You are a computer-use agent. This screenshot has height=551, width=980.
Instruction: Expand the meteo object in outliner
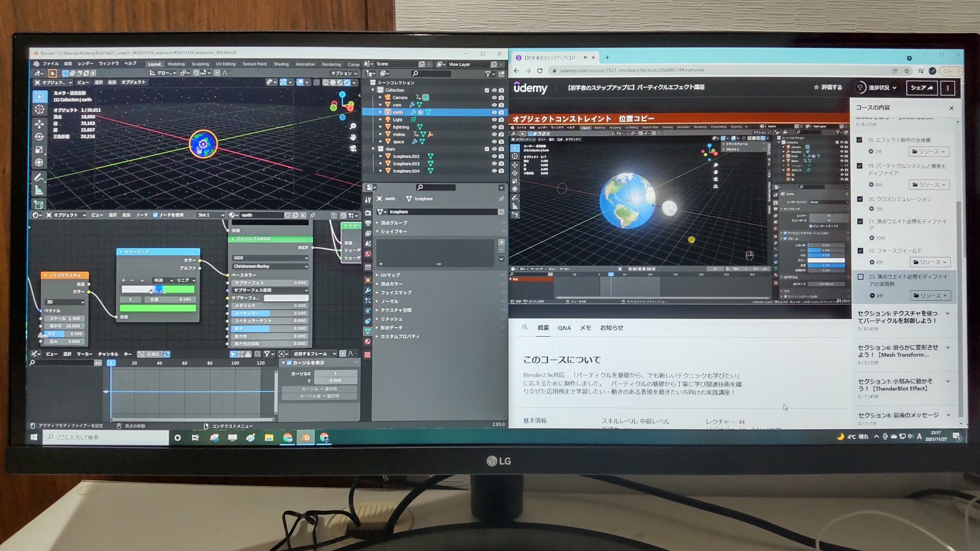[x=380, y=134]
